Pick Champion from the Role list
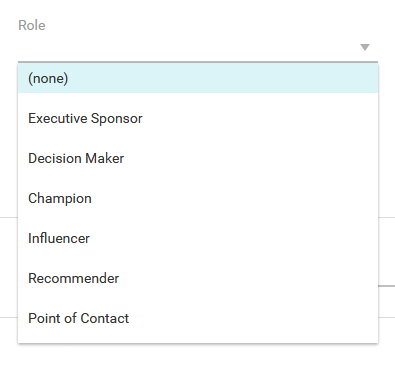The height and width of the screenshot is (366, 395). coord(198,198)
